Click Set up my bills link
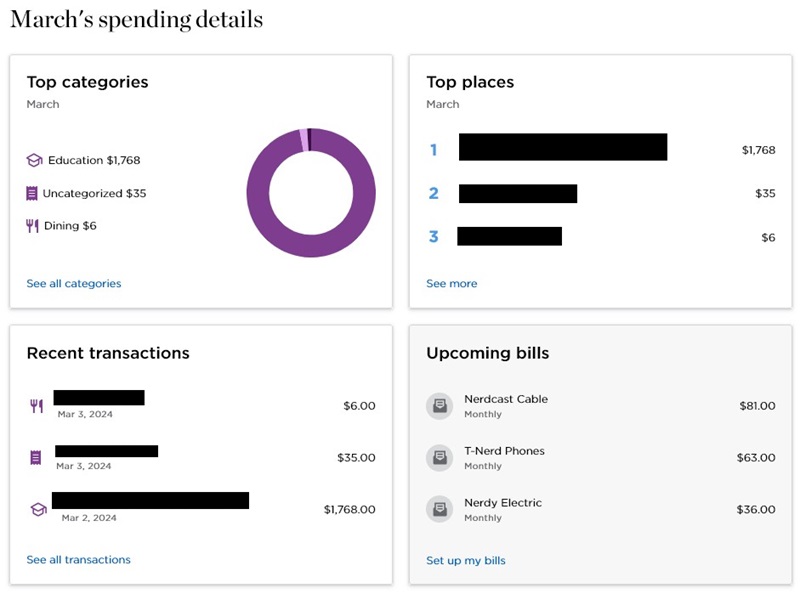Screen dimensions: 800x594 pos(466,561)
